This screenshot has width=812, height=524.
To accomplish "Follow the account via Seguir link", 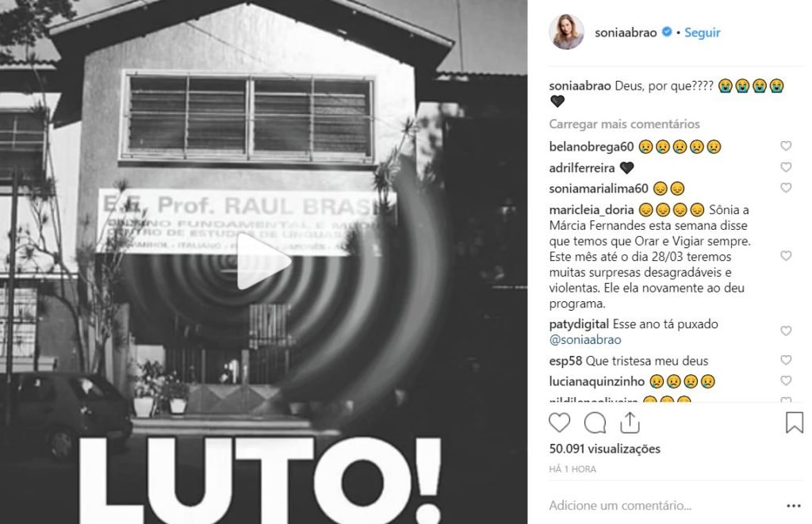I will (x=703, y=33).
